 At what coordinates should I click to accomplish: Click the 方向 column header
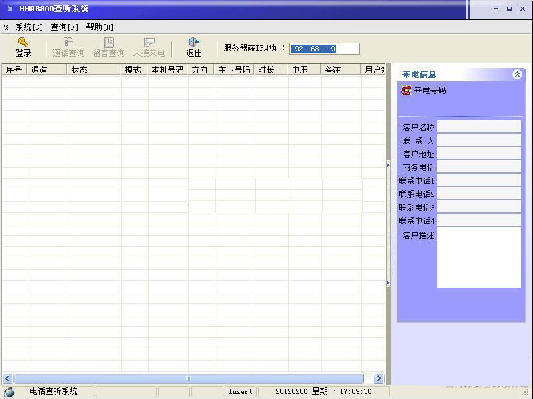click(x=202, y=69)
